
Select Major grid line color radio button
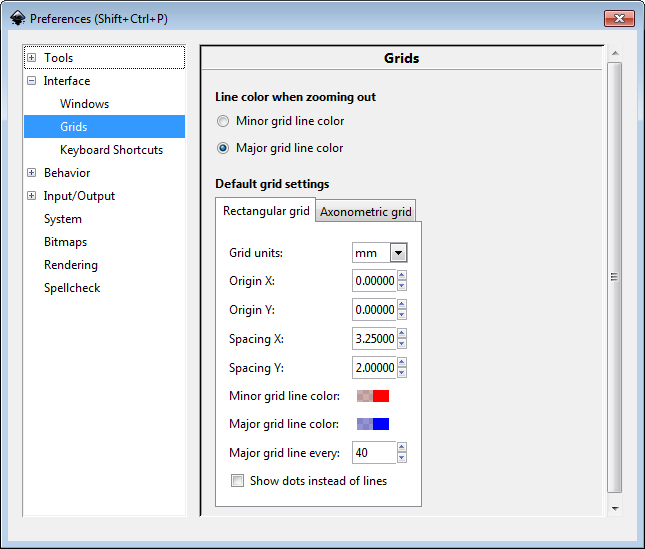(223, 148)
